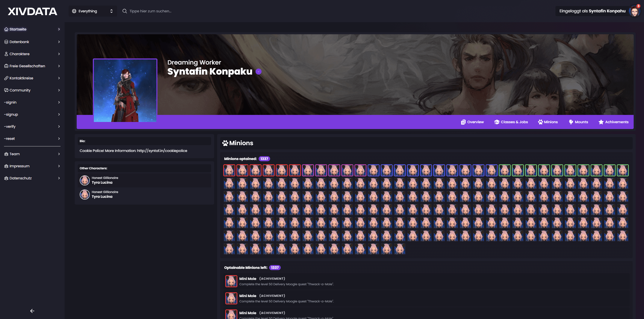The width and height of the screenshot is (644, 319).
Task: Click the search magnifier icon
Action: [125, 11]
